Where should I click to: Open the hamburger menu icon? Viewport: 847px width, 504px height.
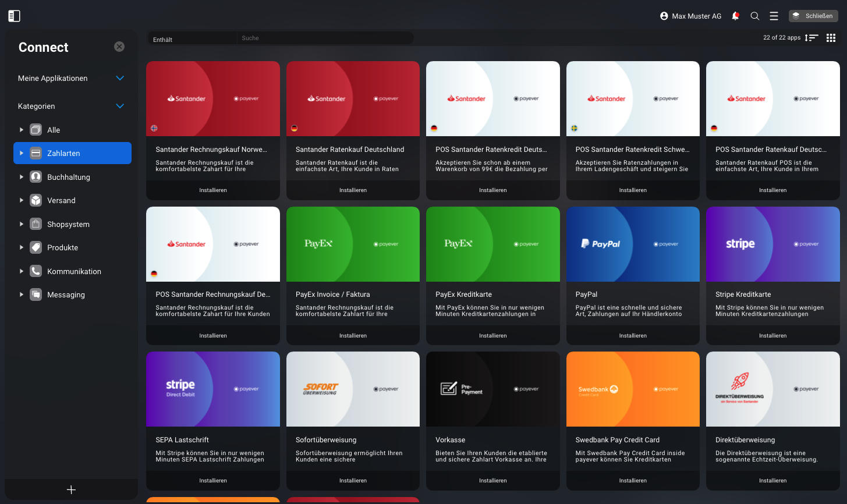tap(774, 16)
